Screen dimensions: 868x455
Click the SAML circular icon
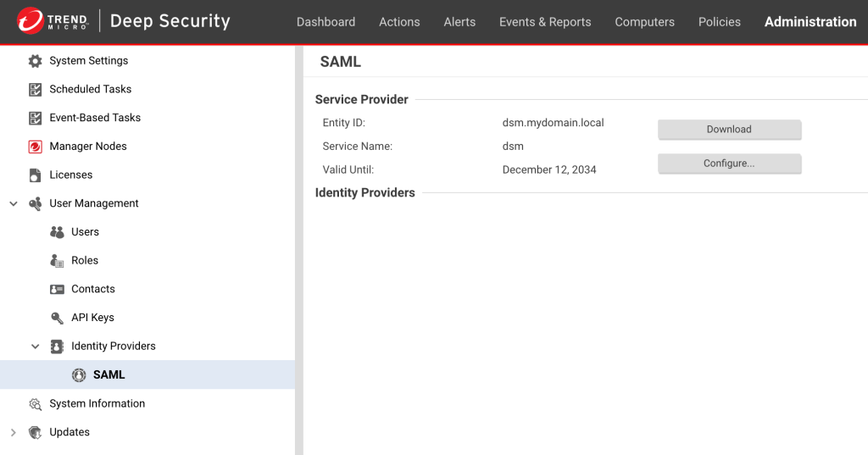pyautogui.click(x=79, y=375)
